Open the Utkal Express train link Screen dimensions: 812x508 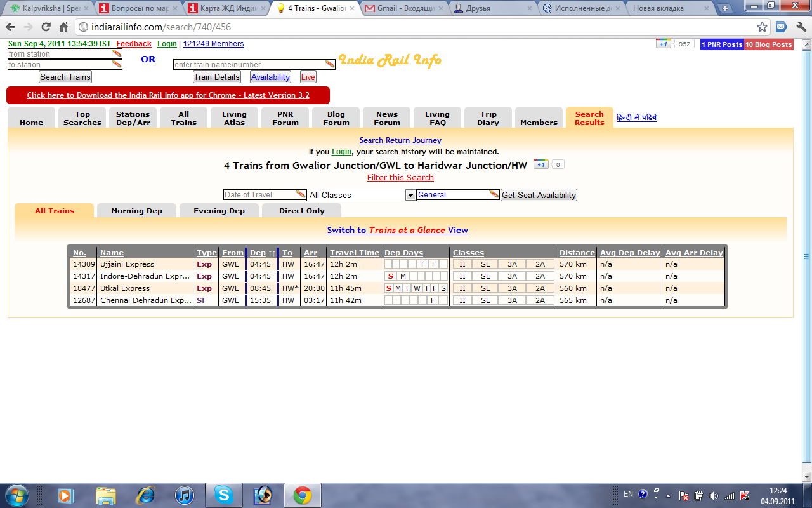125,288
